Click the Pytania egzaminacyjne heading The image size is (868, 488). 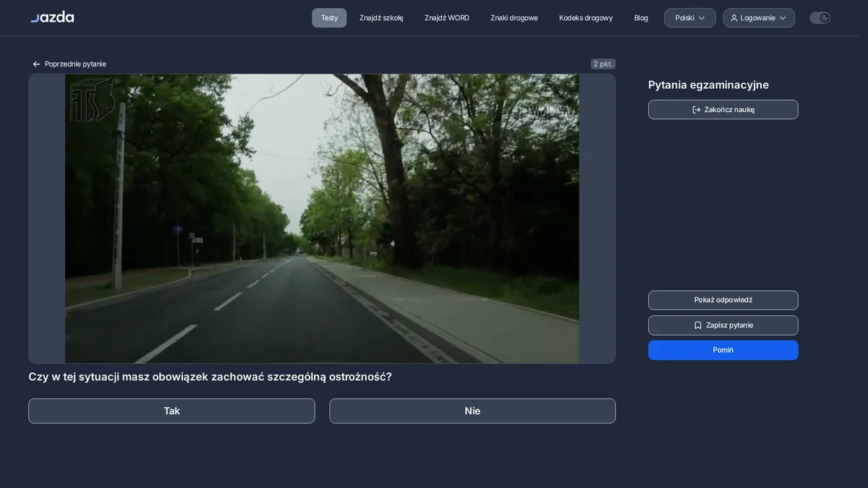708,85
